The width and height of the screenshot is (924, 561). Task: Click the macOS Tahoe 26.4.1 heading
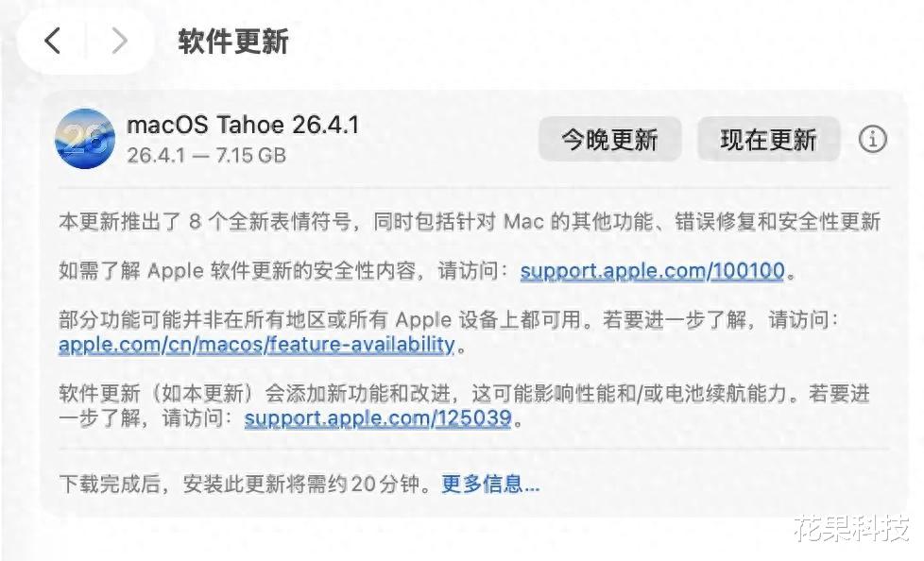point(243,125)
